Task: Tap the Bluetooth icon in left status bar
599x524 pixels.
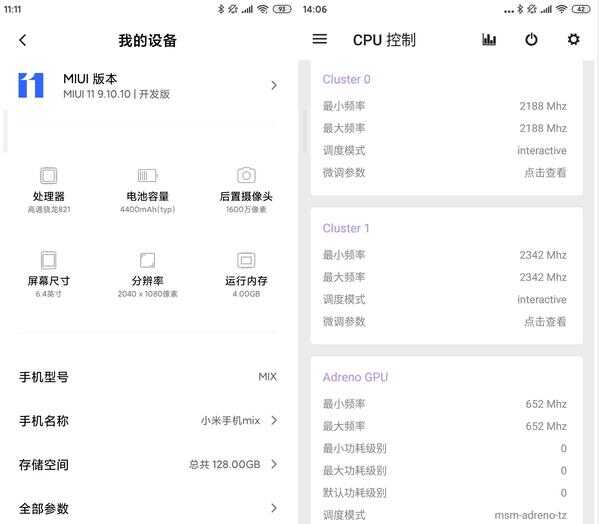Action: pyautogui.click(x=221, y=9)
